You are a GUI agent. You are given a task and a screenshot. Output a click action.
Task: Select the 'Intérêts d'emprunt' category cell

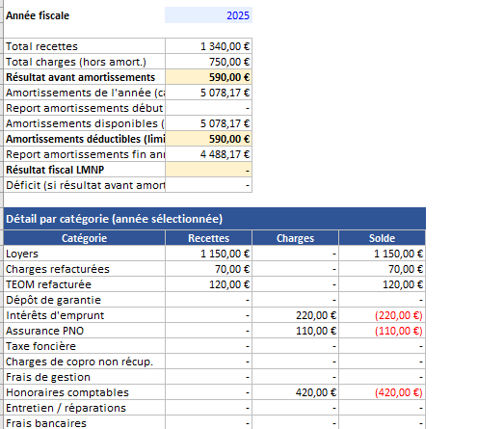[x=85, y=315]
